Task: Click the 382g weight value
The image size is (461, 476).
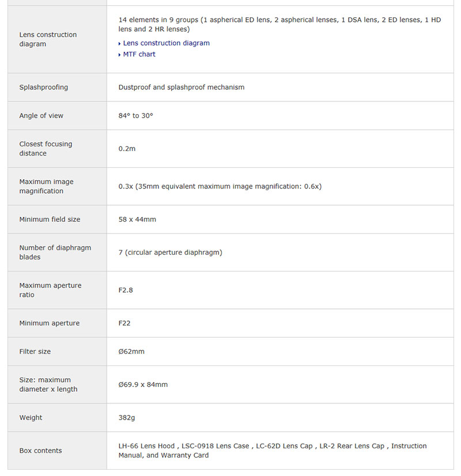Action: click(x=127, y=418)
